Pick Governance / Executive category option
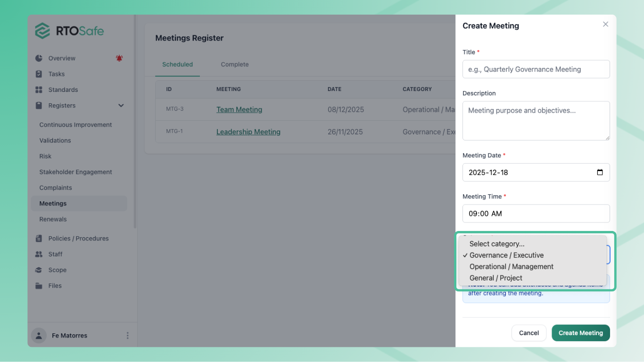Viewport: 644px width, 362px height. tap(506, 255)
